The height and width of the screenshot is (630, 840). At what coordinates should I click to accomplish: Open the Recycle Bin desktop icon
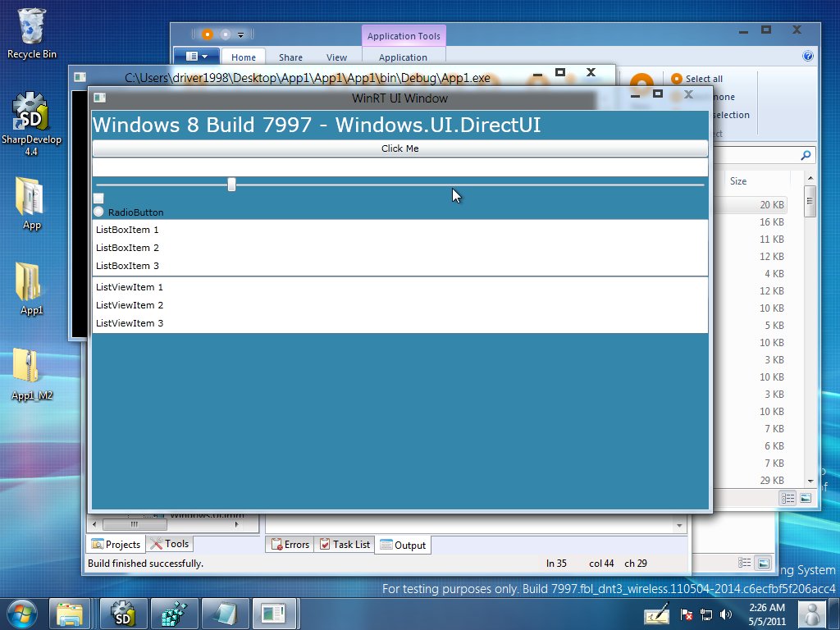(x=32, y=33)
